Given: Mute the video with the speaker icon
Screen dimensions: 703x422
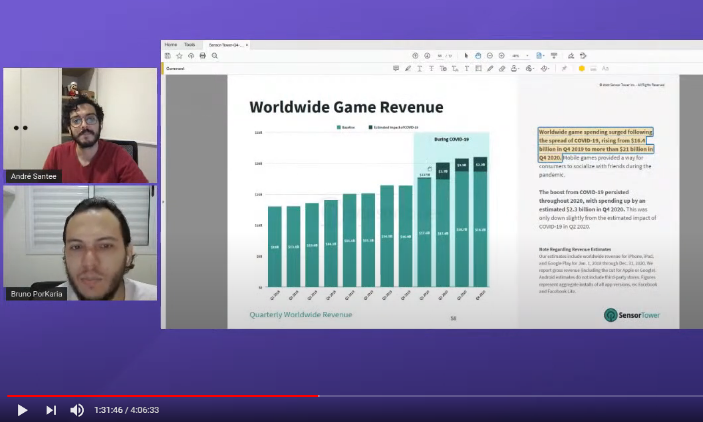Looking at the screenshot, I should click(77, 410).
